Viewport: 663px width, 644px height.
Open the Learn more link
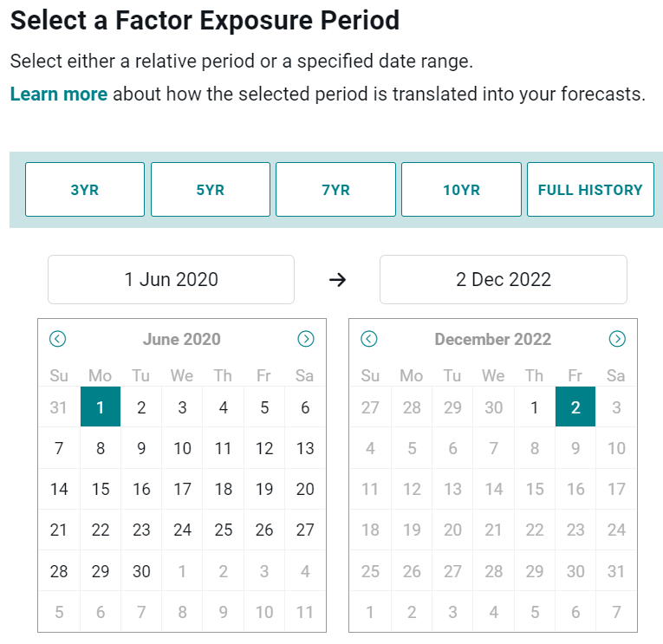coord(59,94)
